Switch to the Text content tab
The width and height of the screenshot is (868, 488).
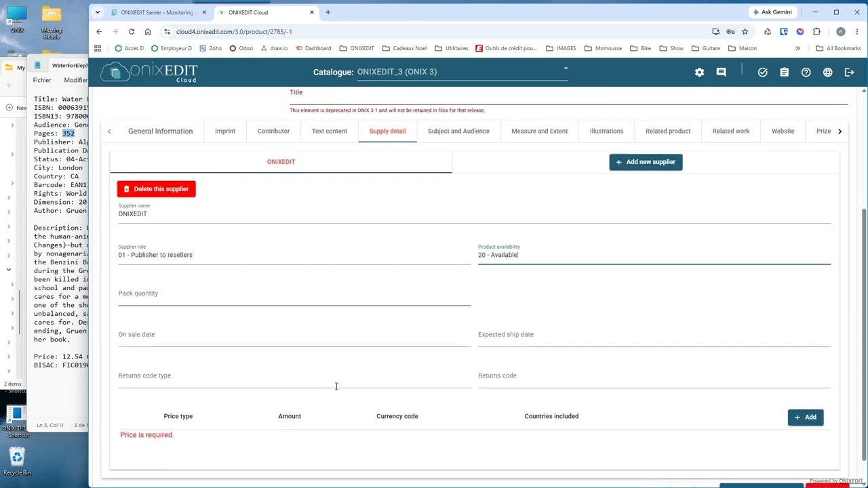click(x=330, y=131)
